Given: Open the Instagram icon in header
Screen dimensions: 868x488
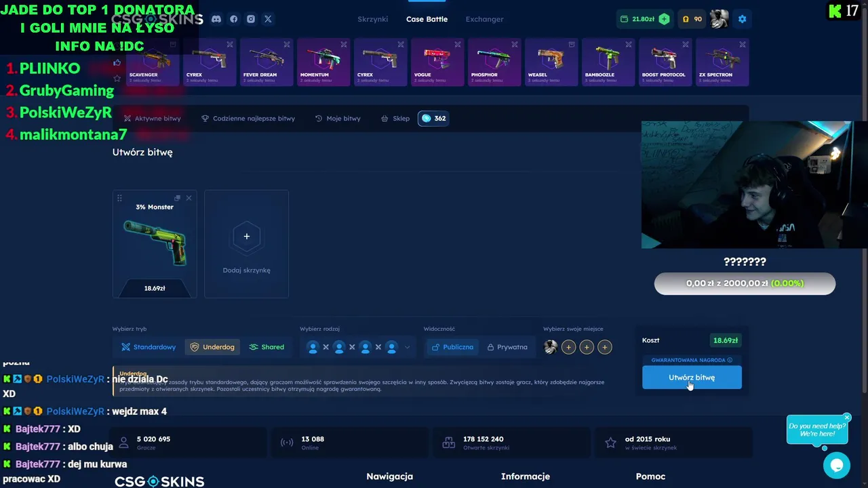Looking at the screenshot, I should (251, 19).
